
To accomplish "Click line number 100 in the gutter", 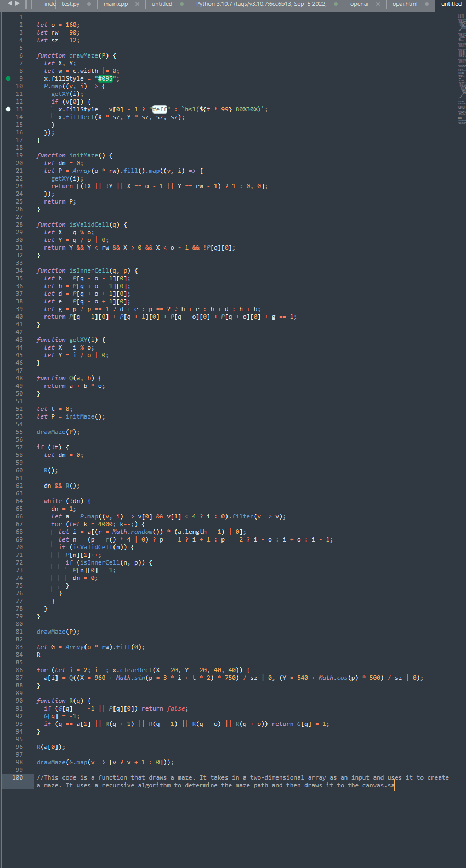I will 18,777.
